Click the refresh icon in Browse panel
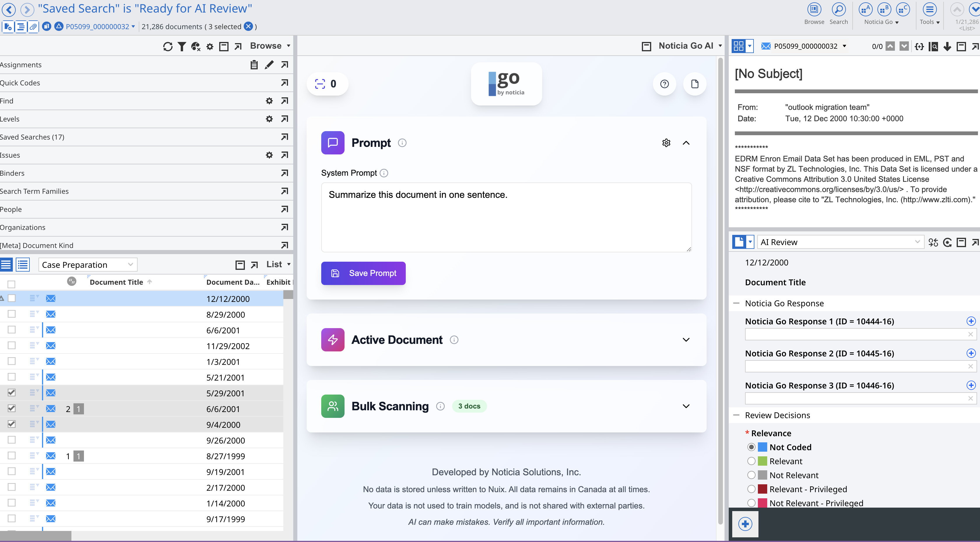Image resolution: width=980 pixels, height=542 pixels. click(168, 46)
